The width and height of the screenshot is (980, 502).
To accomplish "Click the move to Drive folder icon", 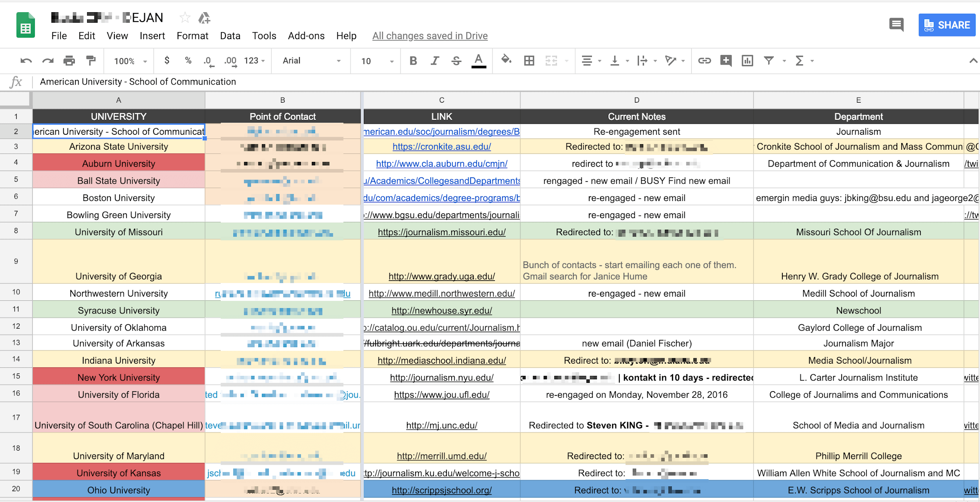I will click(x=204, y=18).
